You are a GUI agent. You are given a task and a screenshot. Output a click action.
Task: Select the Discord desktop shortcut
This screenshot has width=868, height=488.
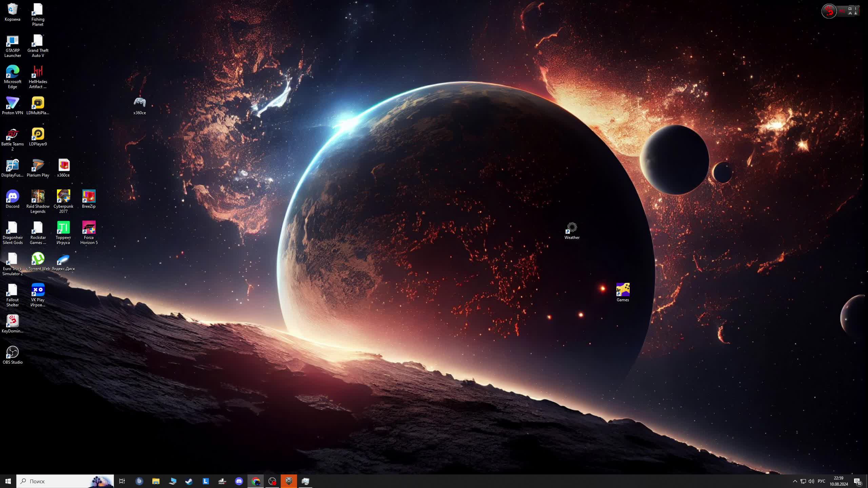click(13, 197)
